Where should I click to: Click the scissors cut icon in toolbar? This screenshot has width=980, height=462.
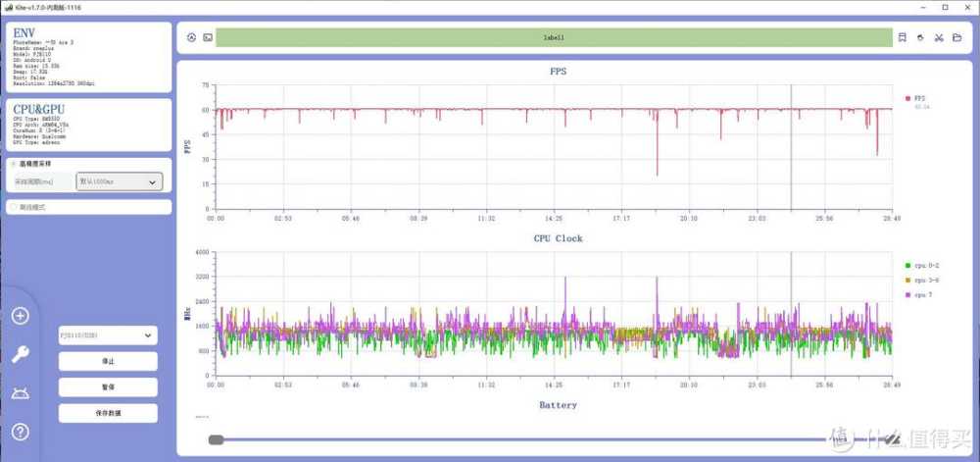pyautogui.click(x=938, y=37)
